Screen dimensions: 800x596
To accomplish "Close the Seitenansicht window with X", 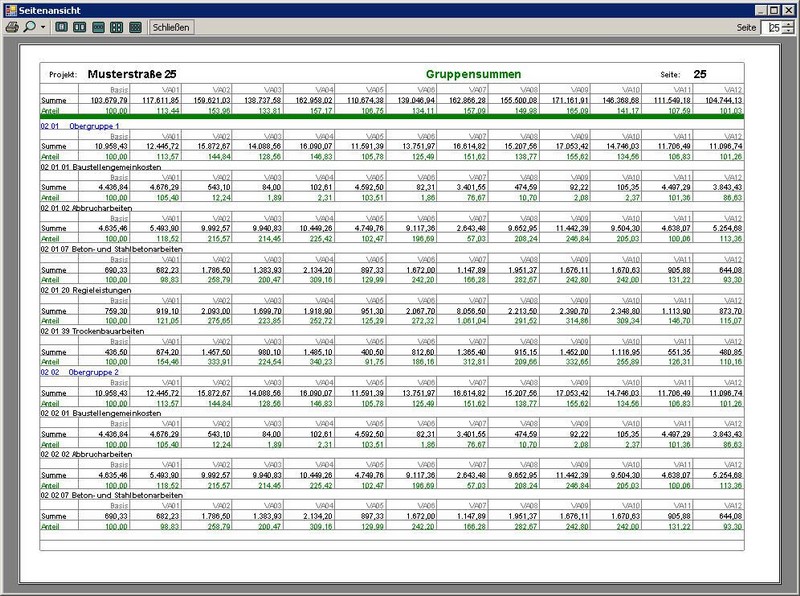I will pyautogui.click(x=788, y=8).
